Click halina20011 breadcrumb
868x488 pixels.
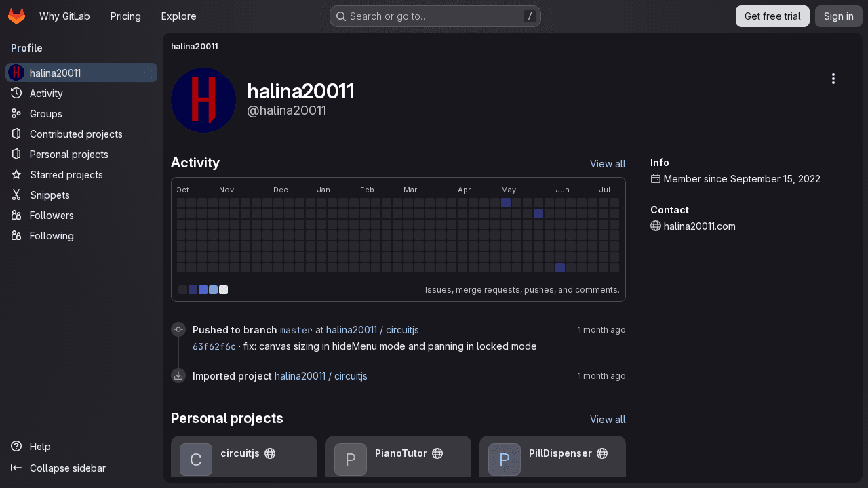pos(195,47)
